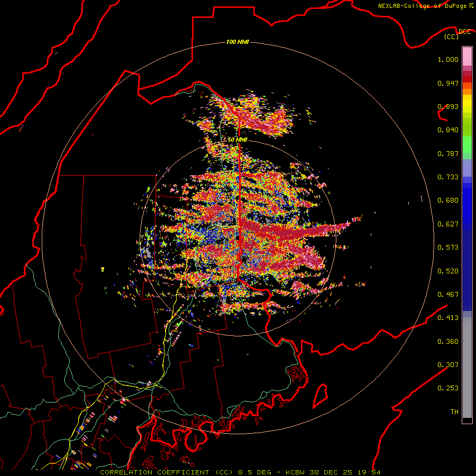The height and width of the screenshot is (476, 476).
Task: Pick the yellow segment of the color bar
Action: (467, 104)
